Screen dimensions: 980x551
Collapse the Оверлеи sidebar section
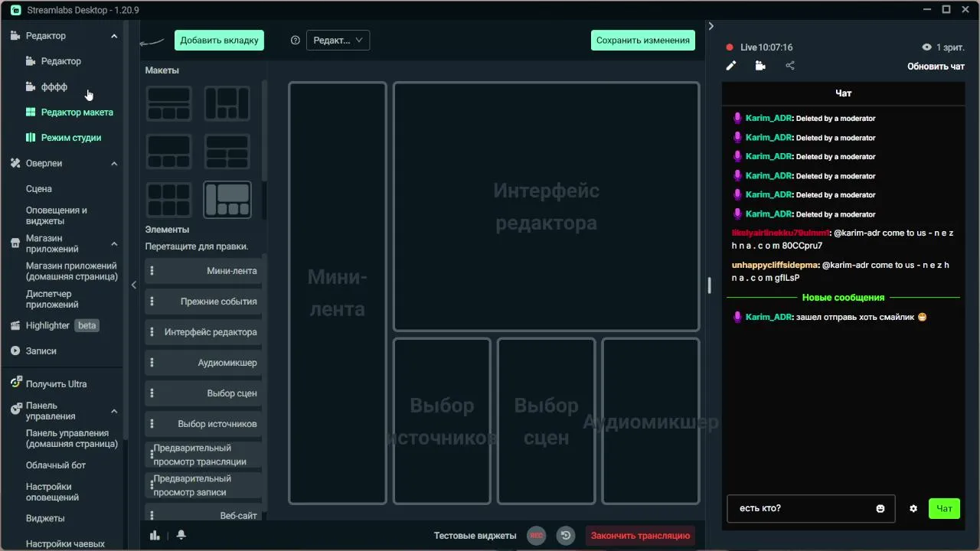[x=114, y=164]
